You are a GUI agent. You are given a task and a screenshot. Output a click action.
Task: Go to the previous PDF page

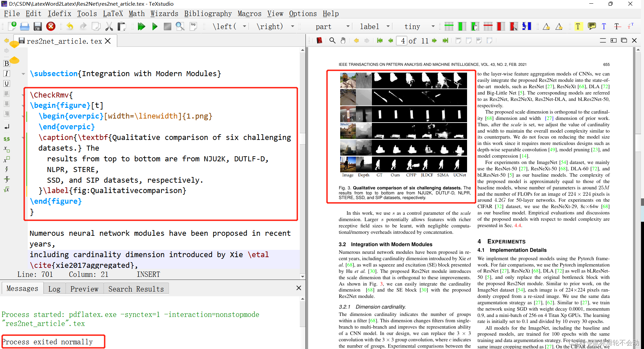click(390, 40)
